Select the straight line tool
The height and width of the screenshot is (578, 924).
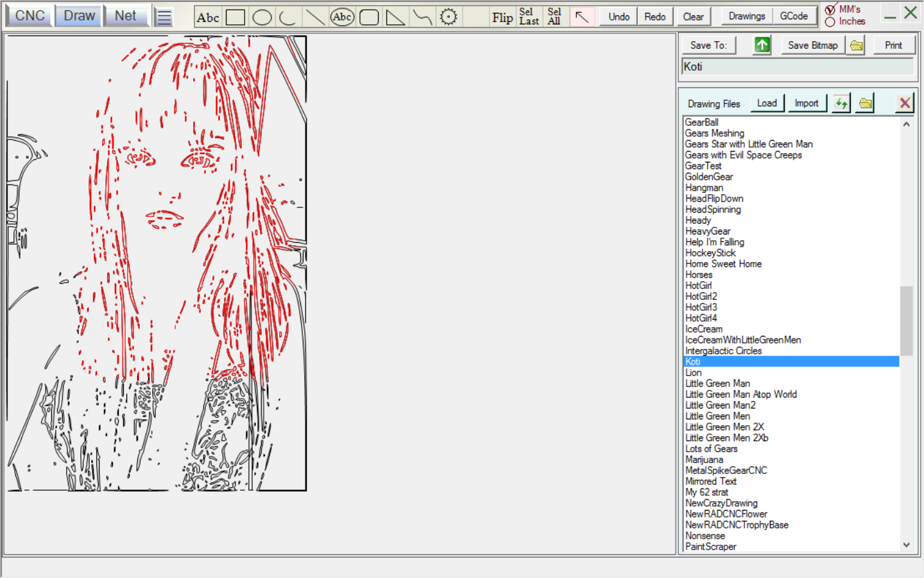pyautogui.click(x=314, y=17)
